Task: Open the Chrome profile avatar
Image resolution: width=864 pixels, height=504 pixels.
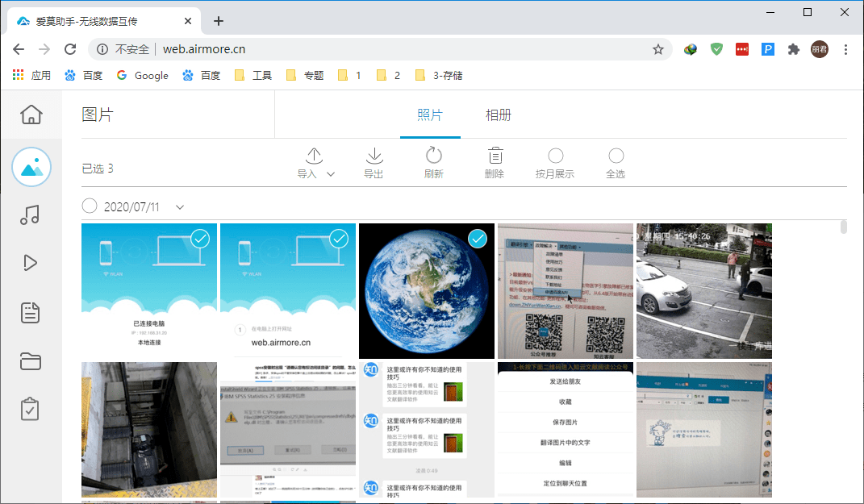Action: point(820,49)
